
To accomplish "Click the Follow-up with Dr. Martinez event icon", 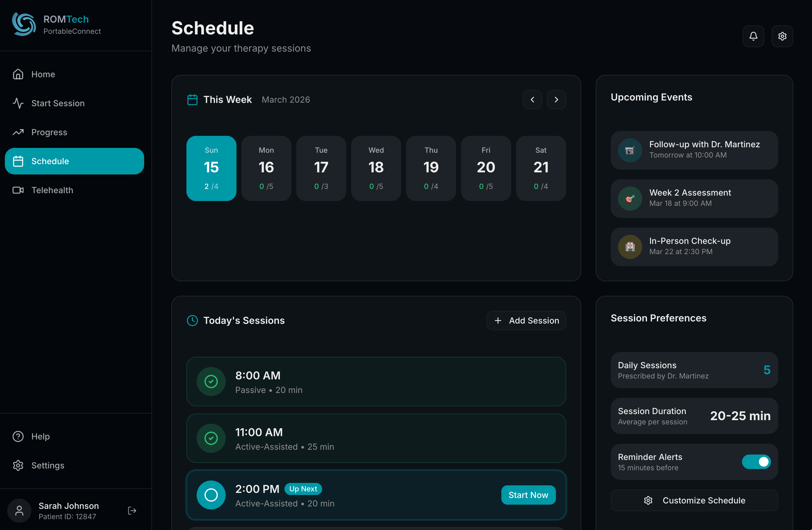I will coord(630,150).
